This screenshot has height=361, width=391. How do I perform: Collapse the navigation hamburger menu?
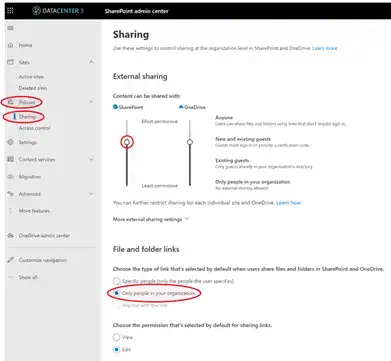(11, 28)
